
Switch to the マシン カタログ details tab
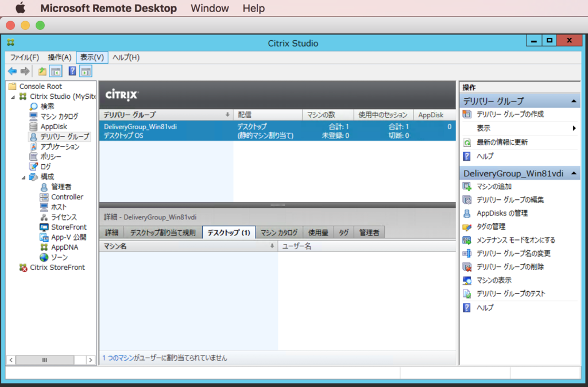(x=279, y=233)
